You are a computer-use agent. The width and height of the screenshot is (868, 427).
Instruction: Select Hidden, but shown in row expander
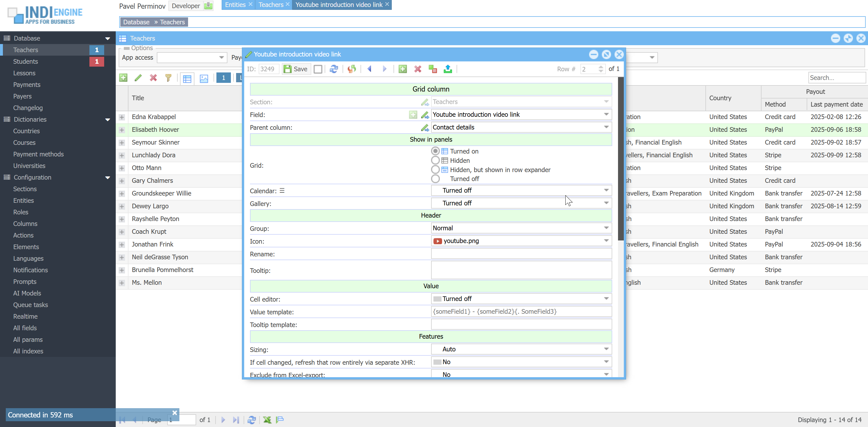tap(435, 170)
